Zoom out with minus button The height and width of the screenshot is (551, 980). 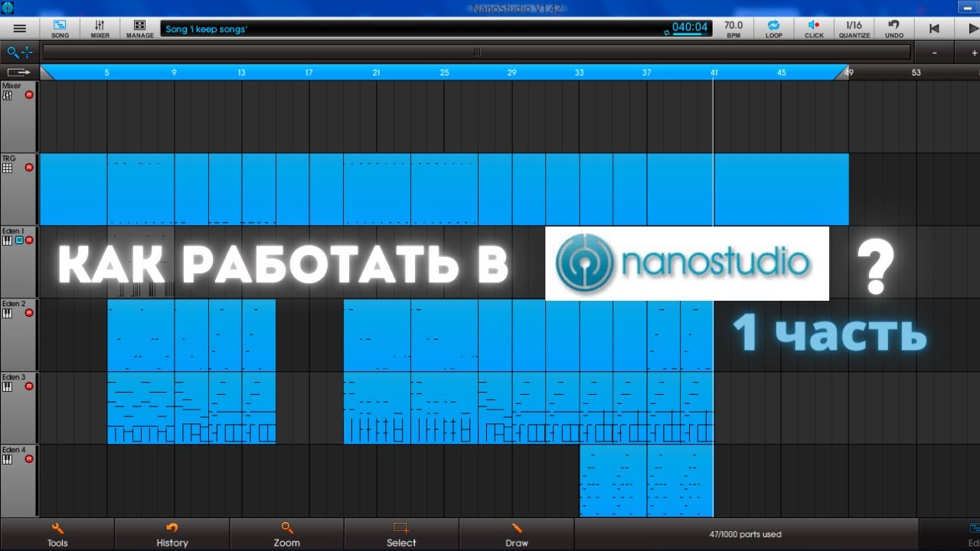[934, 53]
